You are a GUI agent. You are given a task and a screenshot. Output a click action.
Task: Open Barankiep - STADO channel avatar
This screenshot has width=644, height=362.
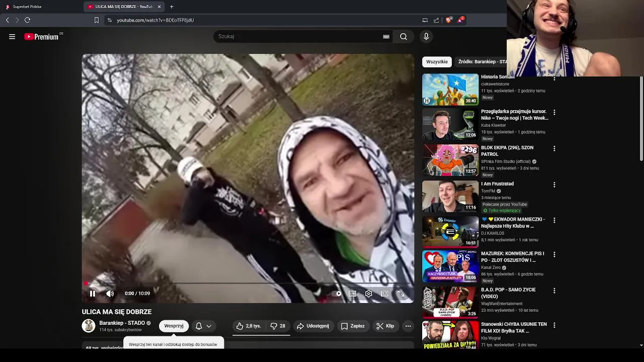[x=89, y=326]
